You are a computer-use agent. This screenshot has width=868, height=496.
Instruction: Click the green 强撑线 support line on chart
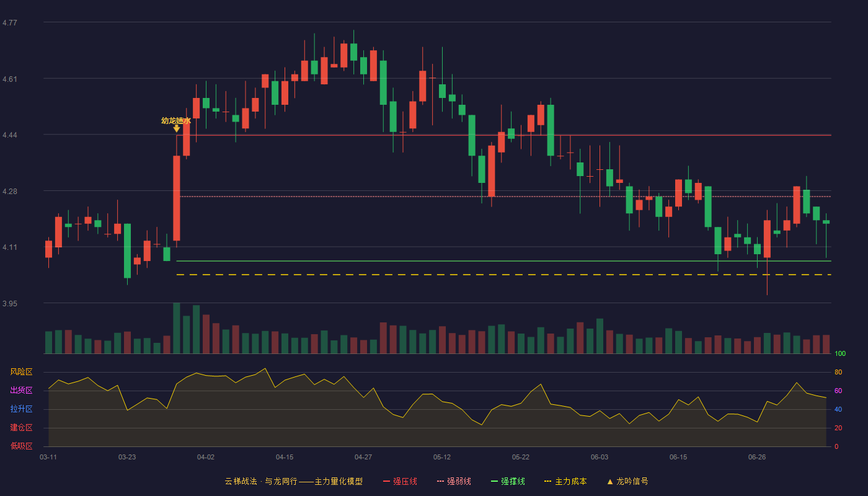503,261
